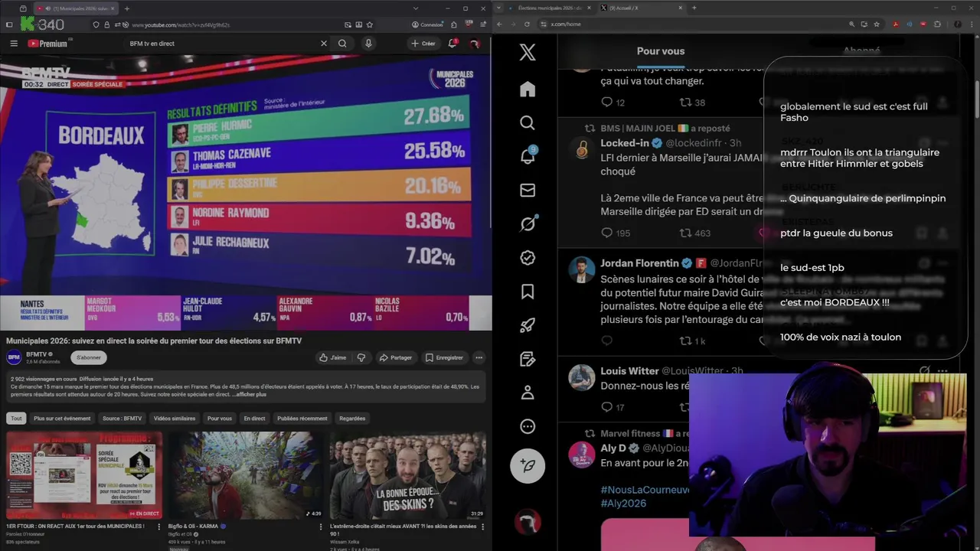
Task: Select Source : BFMTV chip
Action: coord(122,419)
